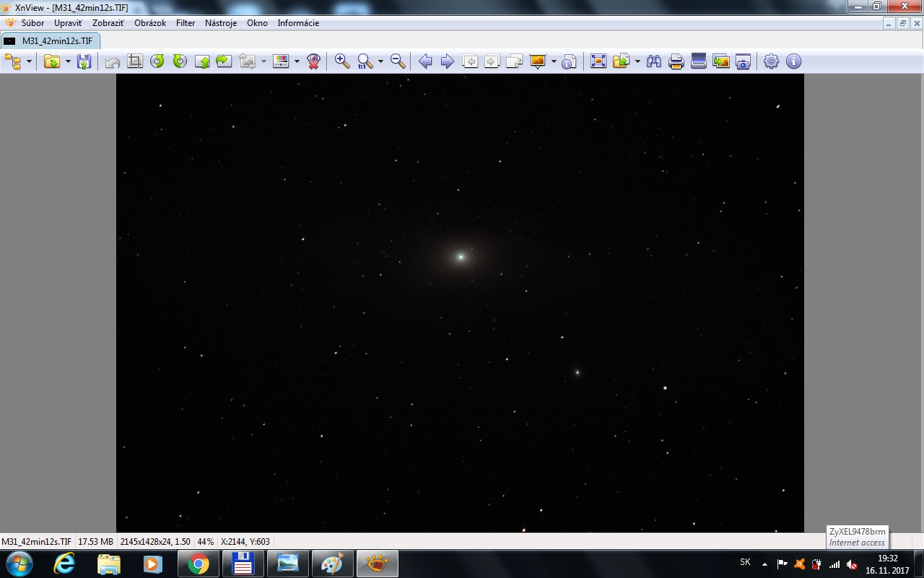Click the Zoom out magnifier icon
The height and width of the screenshot is (578, 924).
[x=398, y=61]
